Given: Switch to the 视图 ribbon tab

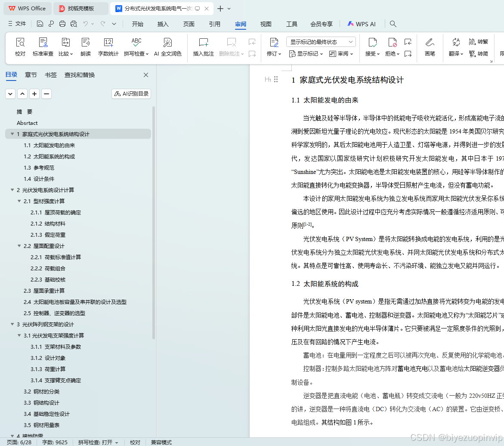Looking at the screenshot, I should (x=266, y=24).
